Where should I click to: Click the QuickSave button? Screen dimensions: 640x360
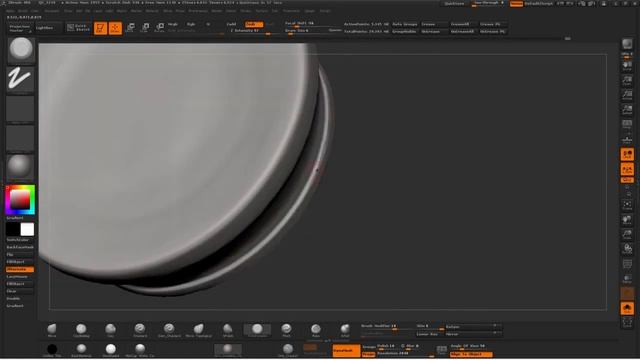pos(454,3)
